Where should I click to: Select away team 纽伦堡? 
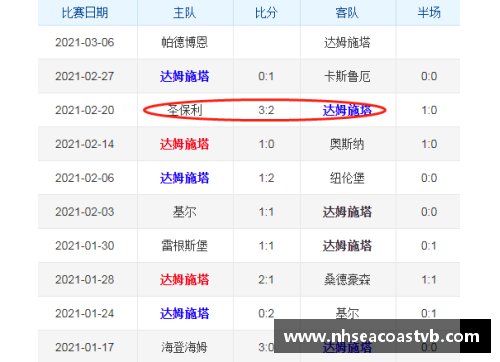point(347,178)
